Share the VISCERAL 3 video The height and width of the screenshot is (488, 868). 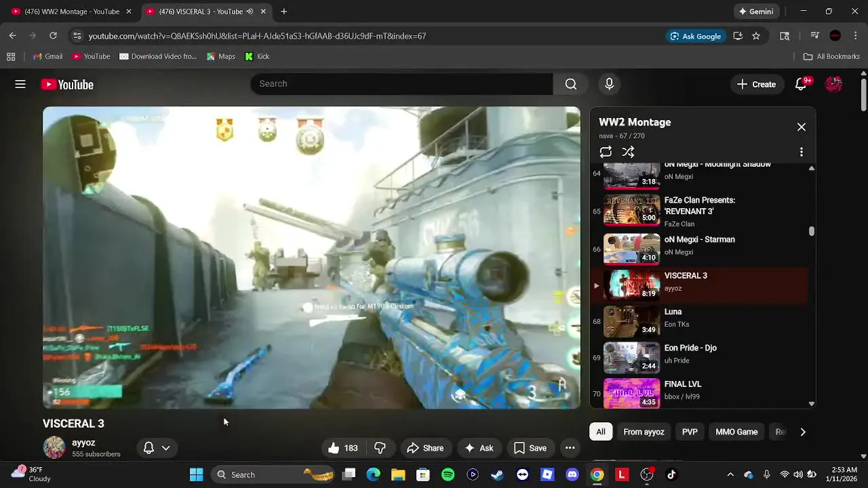coord(425,448)
